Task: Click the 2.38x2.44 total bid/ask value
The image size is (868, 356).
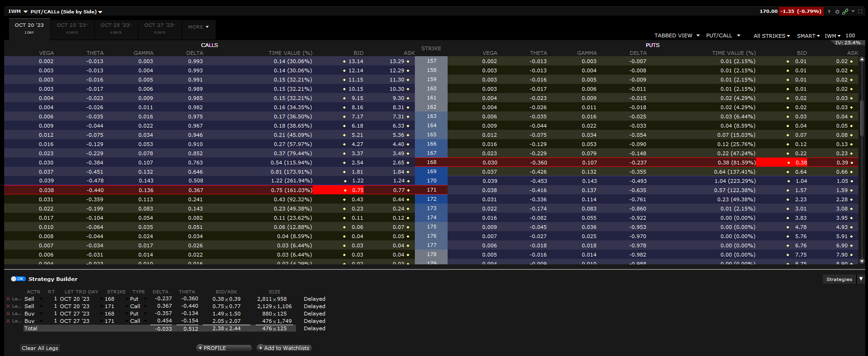Action: 226,328
